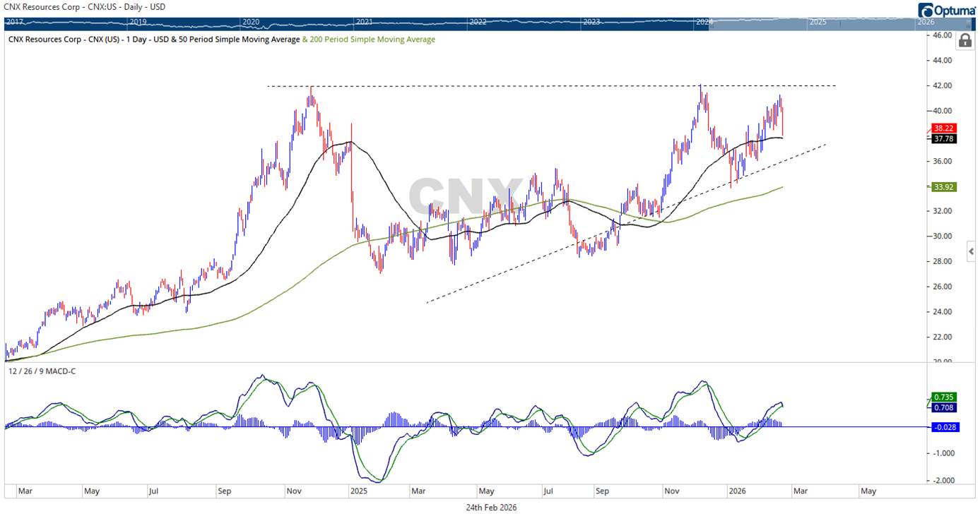Image resolution: width=980 pixels, height=521 pixels.
Task: Click the 24th Feb 2026 date label
Action: pyautogui.click(x=492, y=507)
